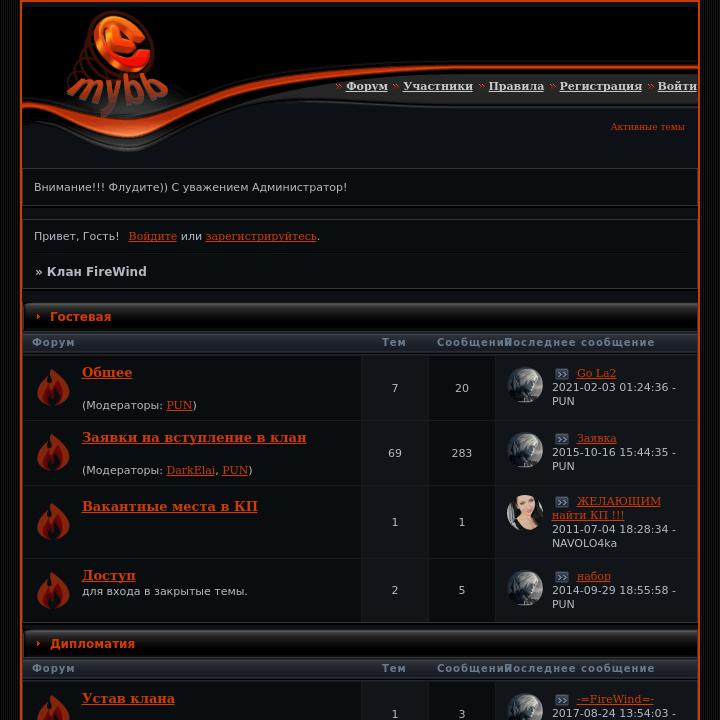Click the зарегистрируйтесь link in greeting
Image resolution: width=720 pixels, height=720 pixels.
click(x=261, y=236)
